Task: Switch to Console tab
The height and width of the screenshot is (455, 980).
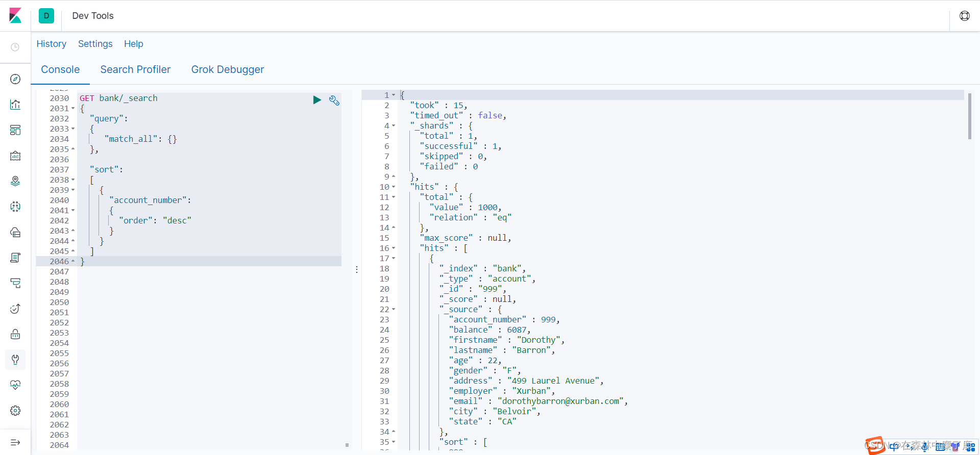Action: click(x=60, y=69)
